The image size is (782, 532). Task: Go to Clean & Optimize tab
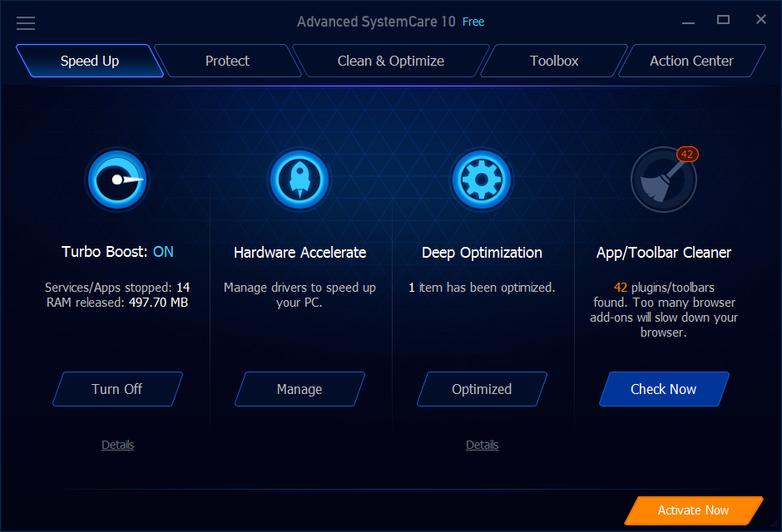(x=390, y=61)
